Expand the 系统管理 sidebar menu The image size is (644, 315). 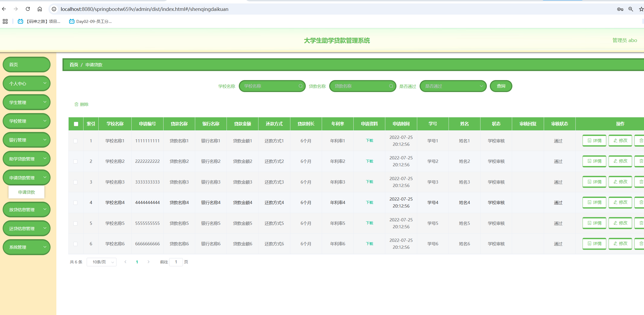27,247
